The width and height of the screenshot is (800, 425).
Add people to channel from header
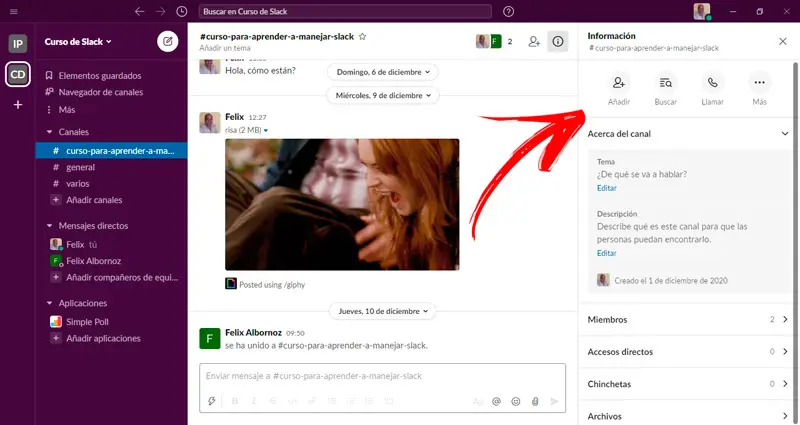(x=534, y=41)
